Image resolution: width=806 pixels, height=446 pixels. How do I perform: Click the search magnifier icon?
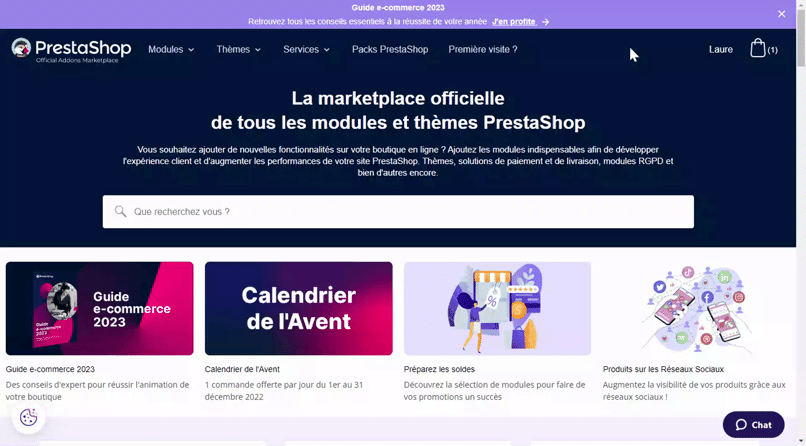tap(120, 211)
